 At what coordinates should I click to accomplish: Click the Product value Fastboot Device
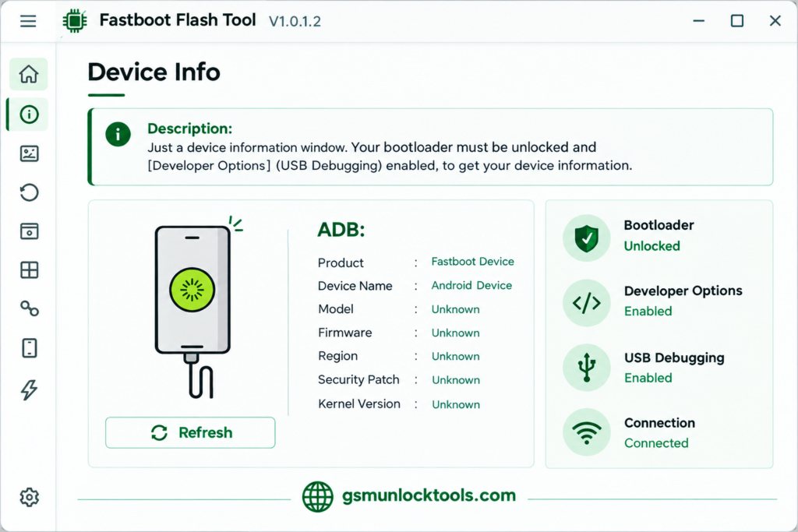pyautogui.click(x=473, y=262)
